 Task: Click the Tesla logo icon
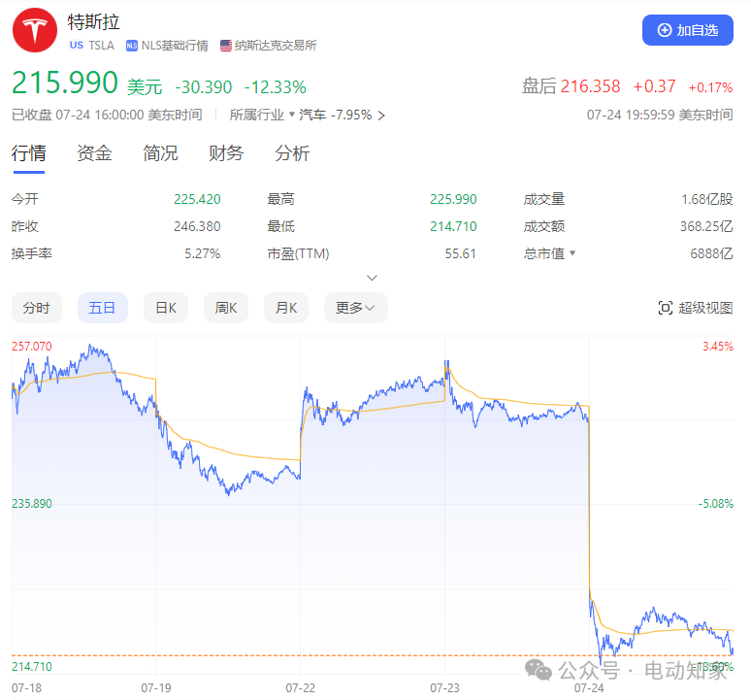coord(35,30)
